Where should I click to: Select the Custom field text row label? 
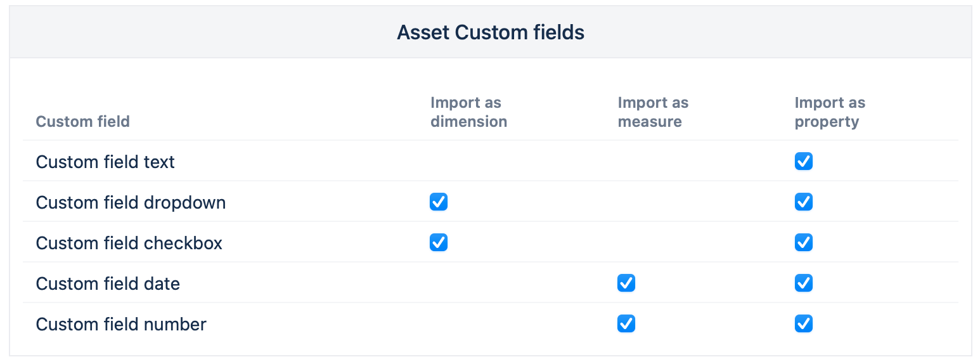click(105, 162)
